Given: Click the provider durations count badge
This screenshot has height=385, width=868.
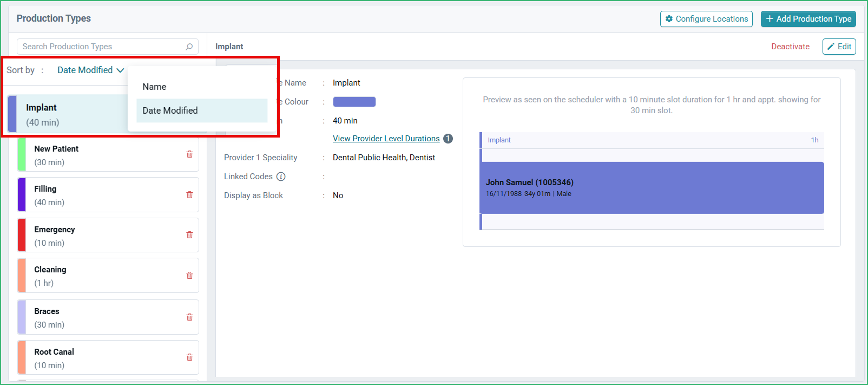Looking at the screenshot, I should pos(448,139).
